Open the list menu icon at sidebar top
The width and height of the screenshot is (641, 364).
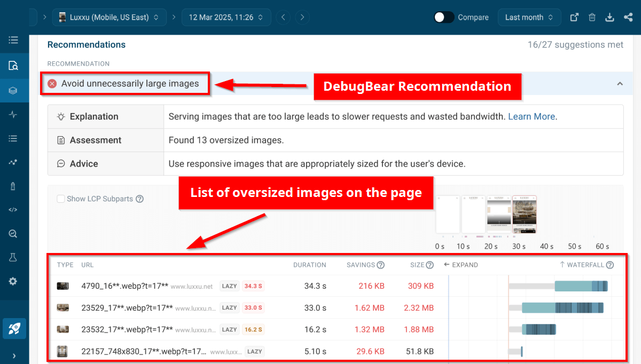pos(13,40)
